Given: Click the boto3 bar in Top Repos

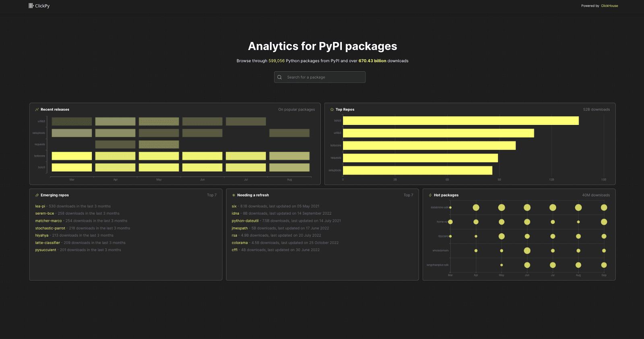Looking at the screenshot, I should (x=461, y=121).
